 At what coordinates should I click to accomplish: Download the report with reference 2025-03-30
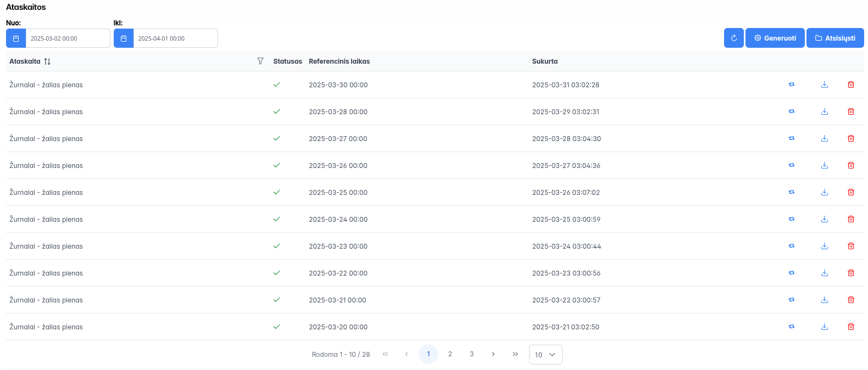[x=824, y=85]
